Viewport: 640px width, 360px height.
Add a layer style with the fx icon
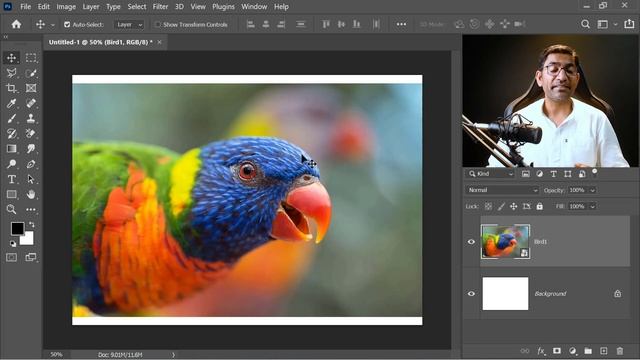point(541,351)
